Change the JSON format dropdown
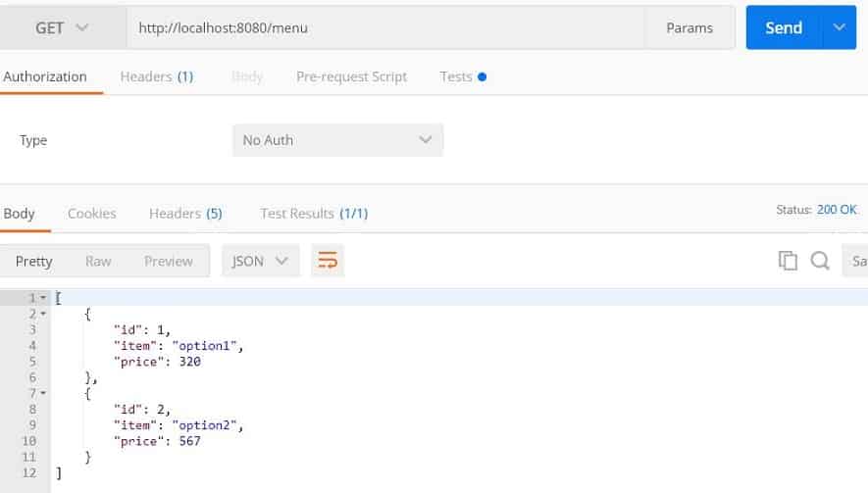 coord(261,261)
